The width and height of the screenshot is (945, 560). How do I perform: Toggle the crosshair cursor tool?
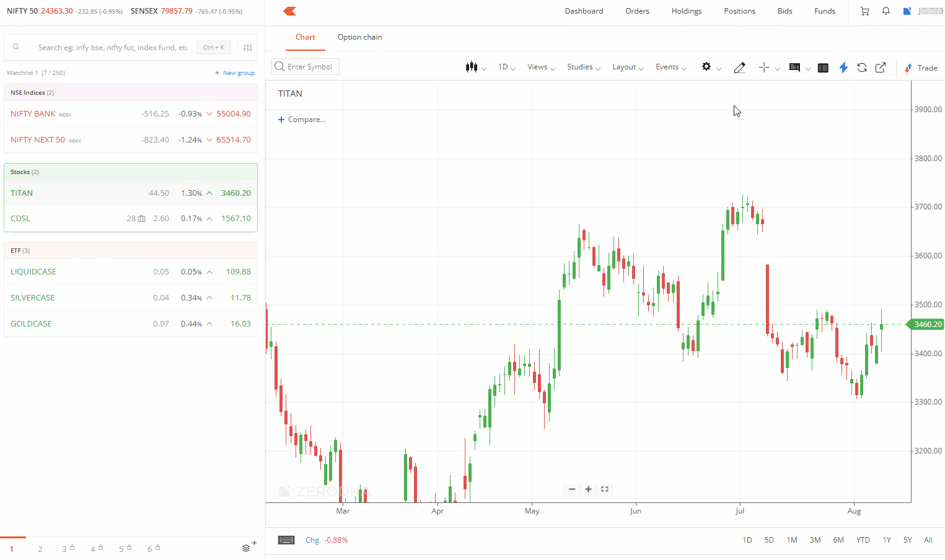pos(764,68)
